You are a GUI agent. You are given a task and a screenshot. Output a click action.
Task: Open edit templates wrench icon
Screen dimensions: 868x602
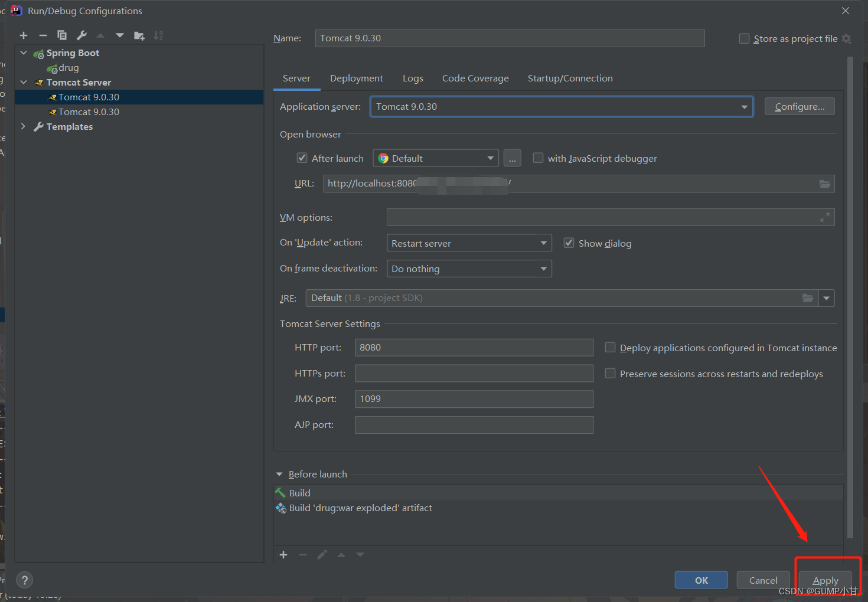pyautogui.click(x=81, y=35)
